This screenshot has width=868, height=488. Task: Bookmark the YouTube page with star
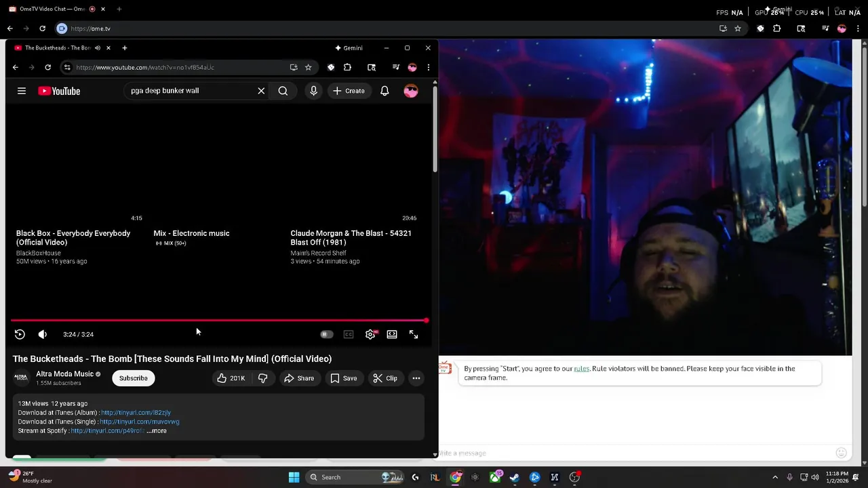coord(308,67)
